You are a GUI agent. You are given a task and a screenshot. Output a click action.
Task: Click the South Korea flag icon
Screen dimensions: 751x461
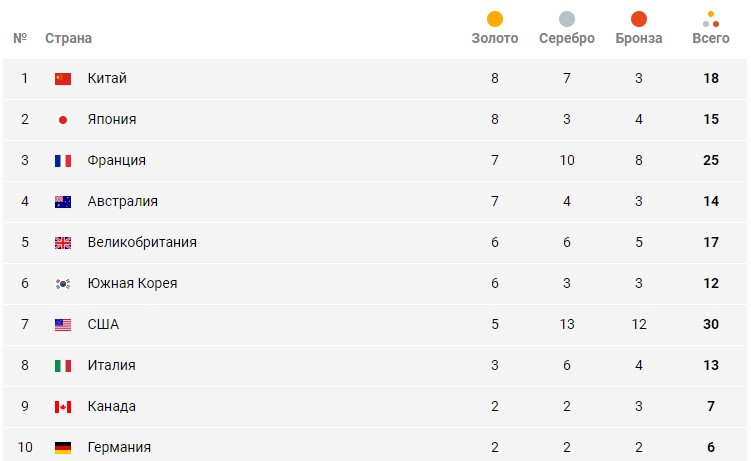(x=63, y=284)
